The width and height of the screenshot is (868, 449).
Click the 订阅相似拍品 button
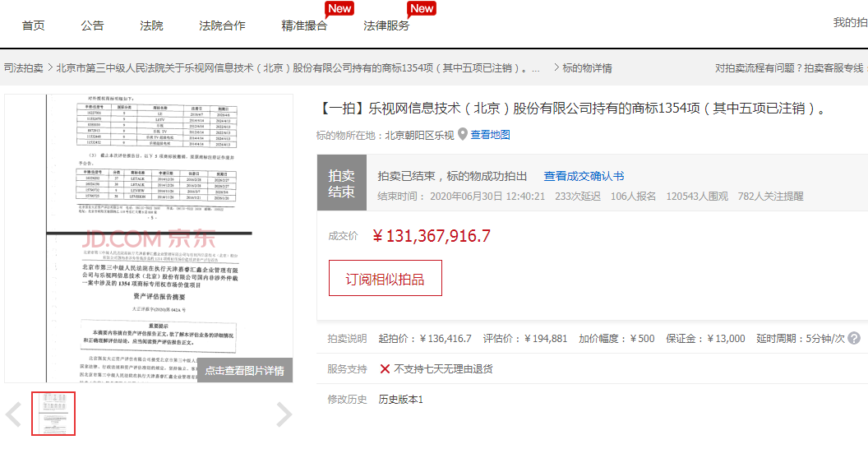pyautogui.click(x=386, y=278)
